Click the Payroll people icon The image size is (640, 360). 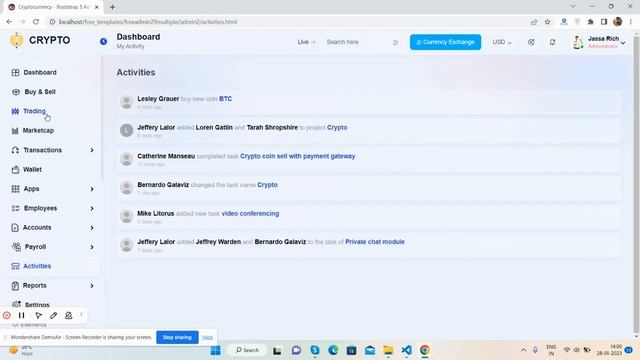16,247
